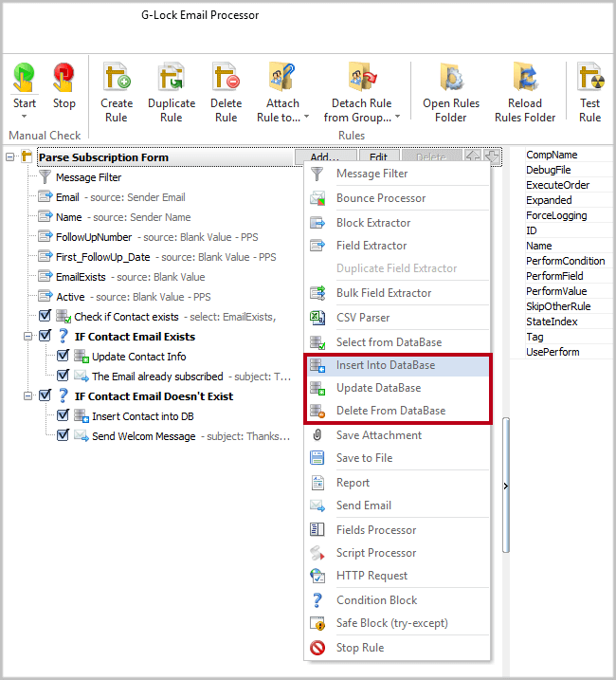Select the HTTP Request menu entry
Viewport: 616px width, 680px height.
pyautogui.click(x=397, y=576)
